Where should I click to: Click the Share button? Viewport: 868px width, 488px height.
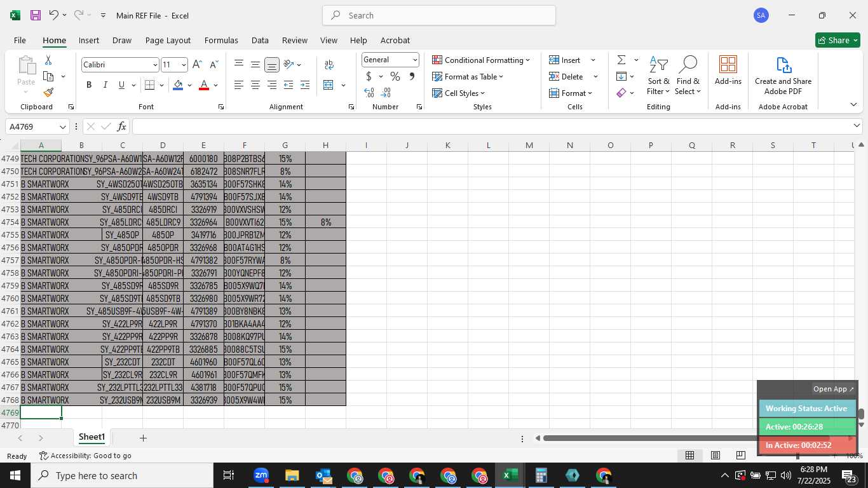837,40
